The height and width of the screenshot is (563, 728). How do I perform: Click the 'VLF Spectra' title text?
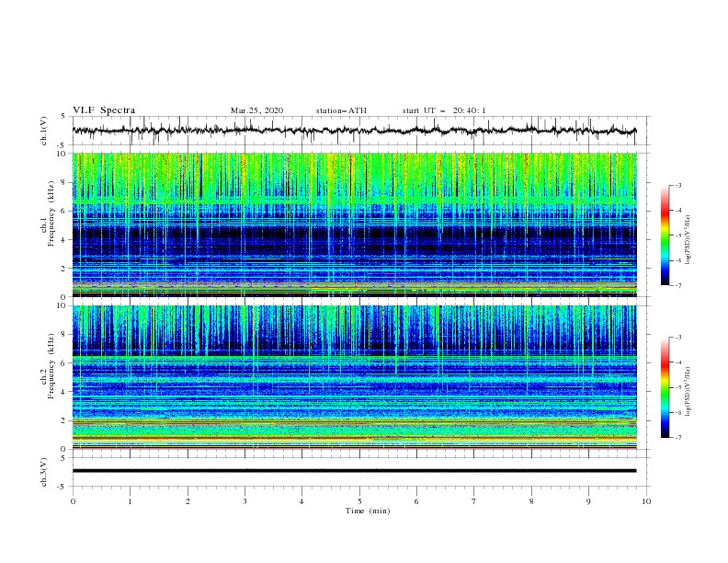(x=104, y=110)
